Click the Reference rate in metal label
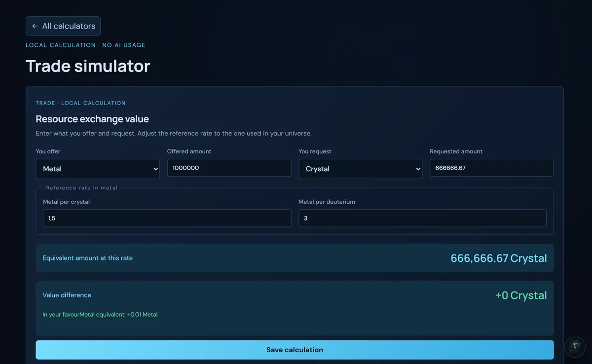This screenshot has height=364, width=592. pos(82,188)
